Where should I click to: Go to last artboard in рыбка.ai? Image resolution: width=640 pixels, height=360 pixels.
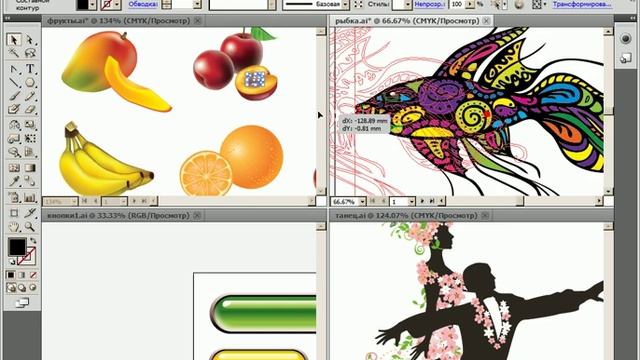click(432, 201)
